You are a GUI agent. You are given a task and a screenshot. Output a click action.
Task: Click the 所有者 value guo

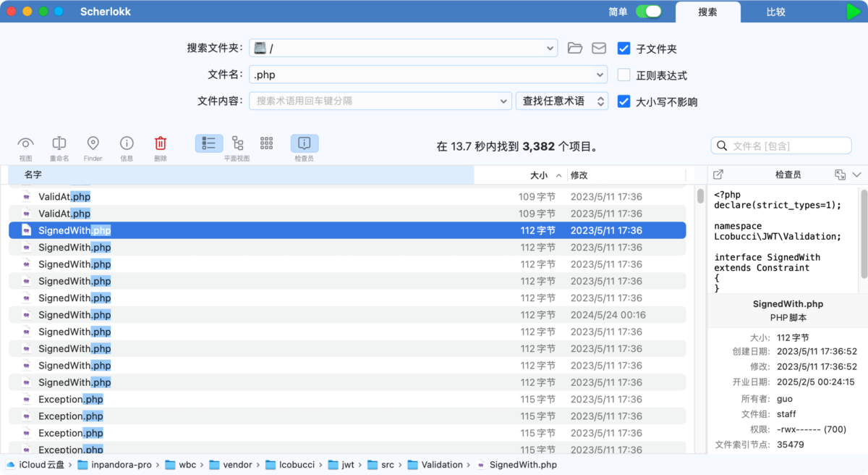click(x=785, y=399)
